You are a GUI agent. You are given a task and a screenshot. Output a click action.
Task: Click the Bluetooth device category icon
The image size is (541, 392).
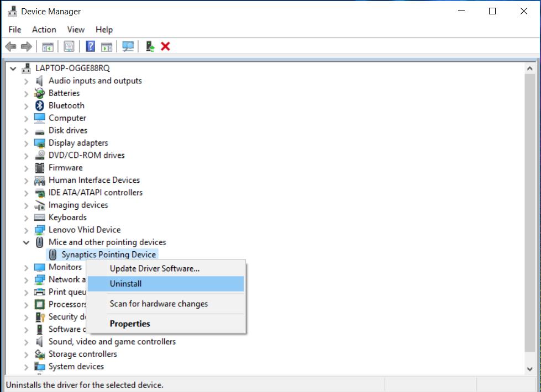coord(40,105)
